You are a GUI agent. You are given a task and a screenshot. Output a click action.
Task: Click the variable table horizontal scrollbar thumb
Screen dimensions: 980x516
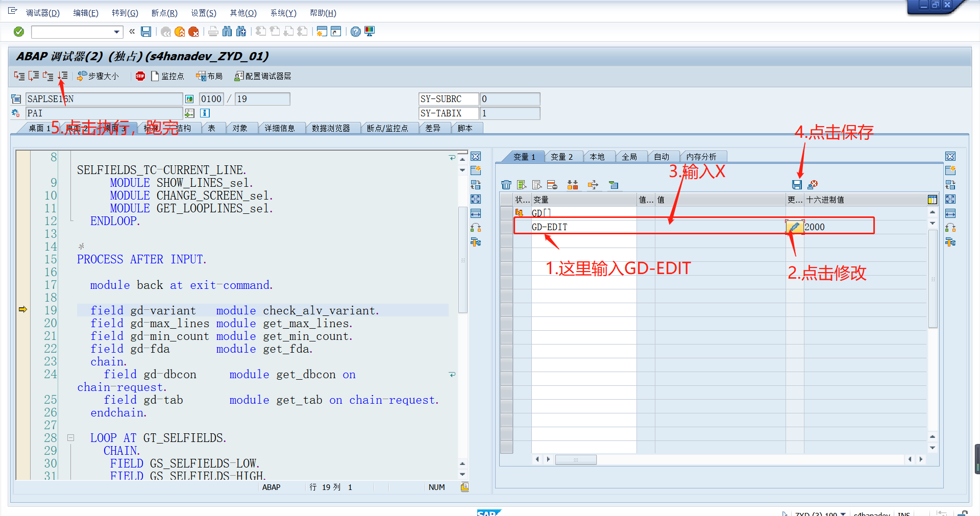point(576,460)
